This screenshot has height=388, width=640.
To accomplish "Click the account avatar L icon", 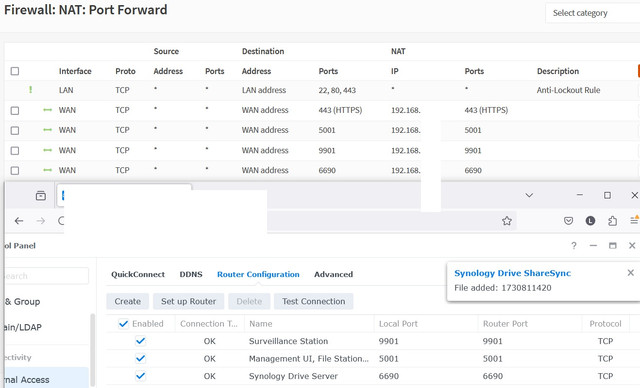I will [590, 221].
